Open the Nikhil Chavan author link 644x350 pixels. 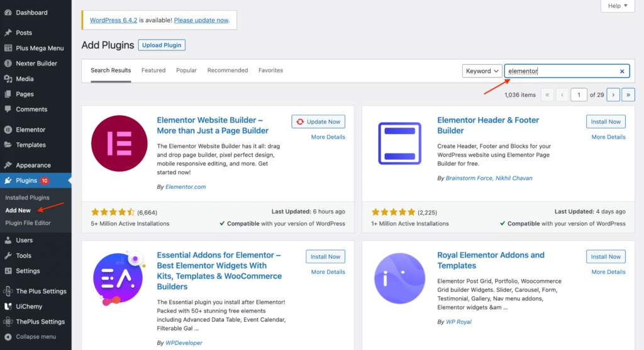coord(514,178)
